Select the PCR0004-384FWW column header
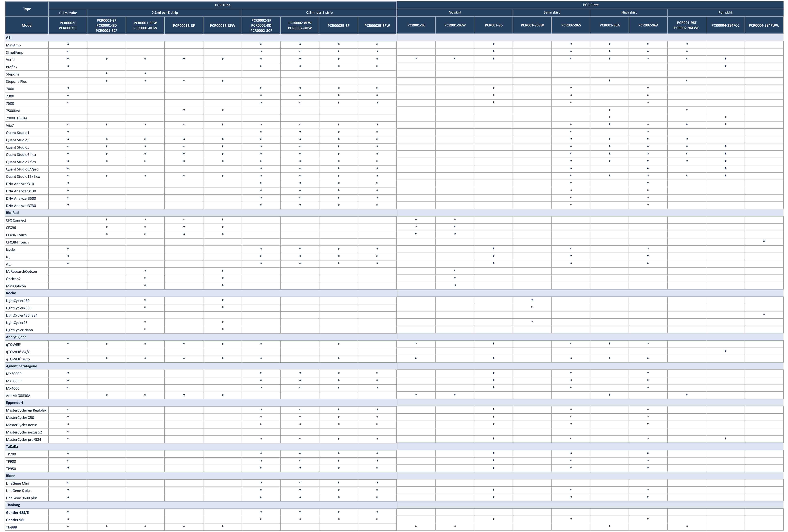 pos(764,25)
